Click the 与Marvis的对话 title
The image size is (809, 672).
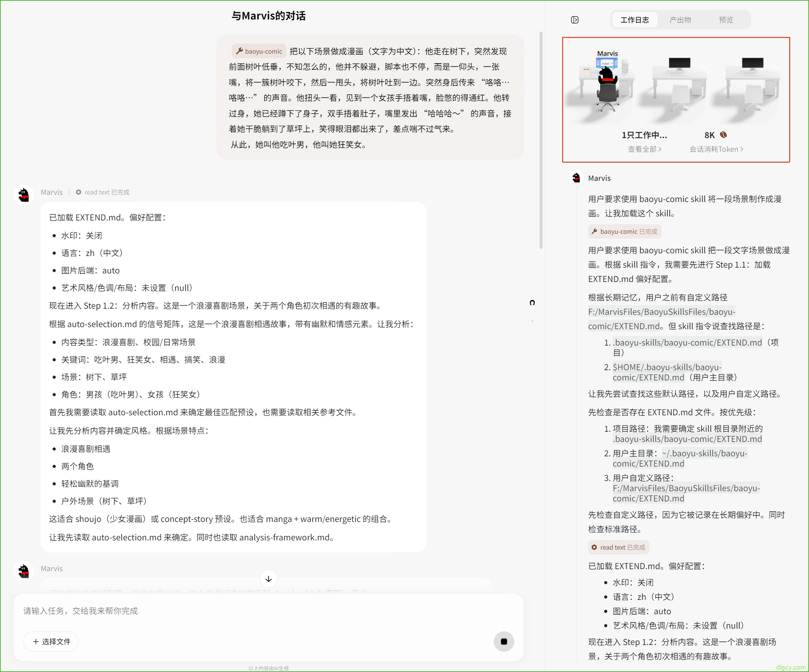pyautogui.click(x=268, y=16)
